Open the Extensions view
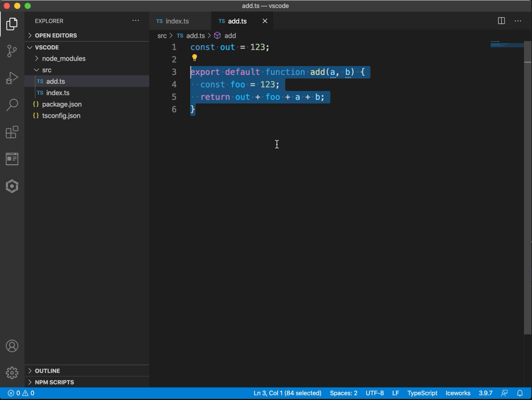The image size is (532, 400). click(x=12, y=132)
